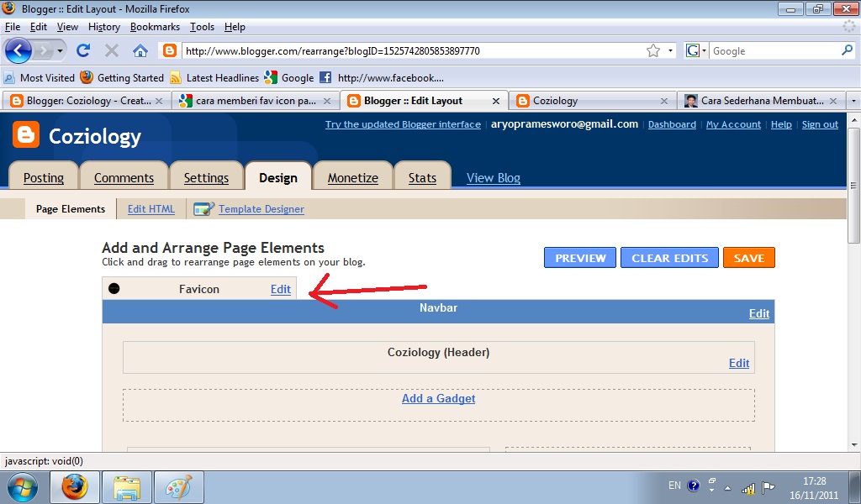Image resolution: width=861 pixels, height=504 pixels.
Task: Click the URL address field
Action: coord(413,51)
